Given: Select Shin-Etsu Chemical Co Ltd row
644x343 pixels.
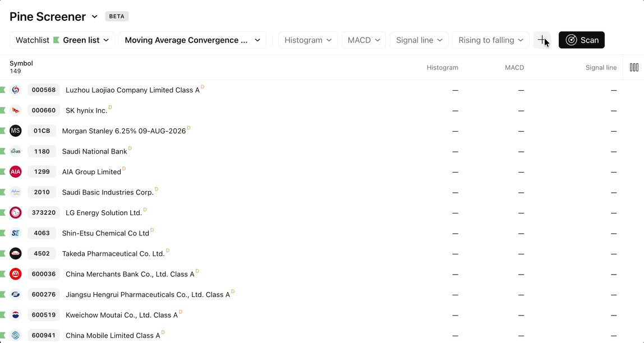Looking at the screenshot, I should 105,233.
